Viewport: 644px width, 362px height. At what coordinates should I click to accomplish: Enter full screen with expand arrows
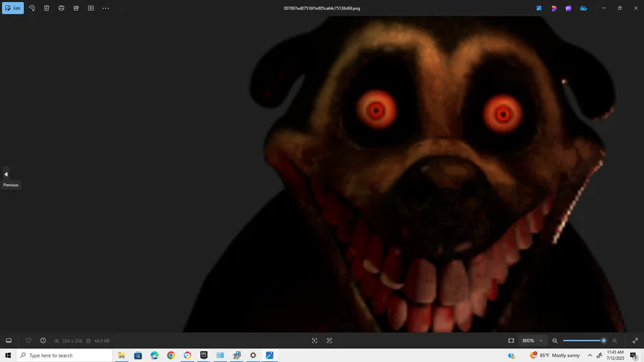pyautogui.click(x=635, y=341)
